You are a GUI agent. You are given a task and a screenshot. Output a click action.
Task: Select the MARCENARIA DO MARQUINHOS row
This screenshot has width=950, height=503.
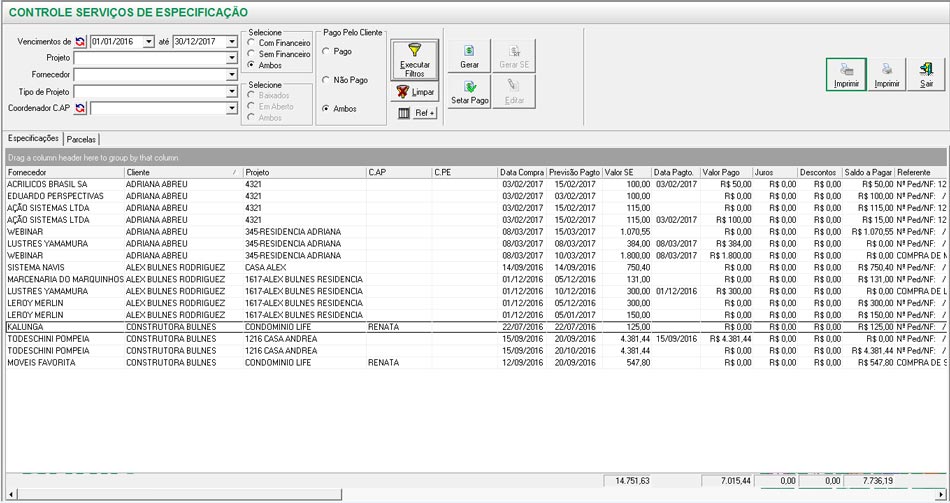click(x=476, y=279)
